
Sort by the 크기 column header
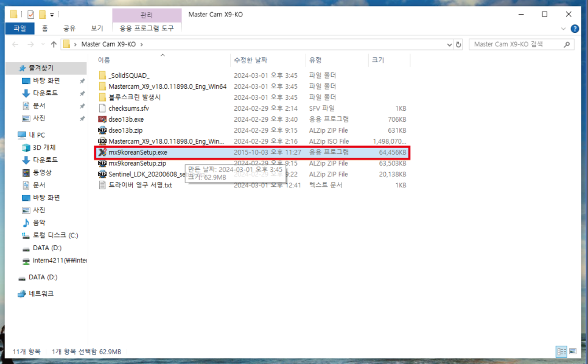378,60
